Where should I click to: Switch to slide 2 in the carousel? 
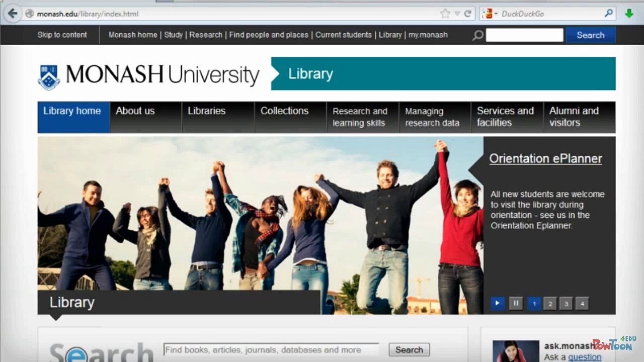[550, 304]
